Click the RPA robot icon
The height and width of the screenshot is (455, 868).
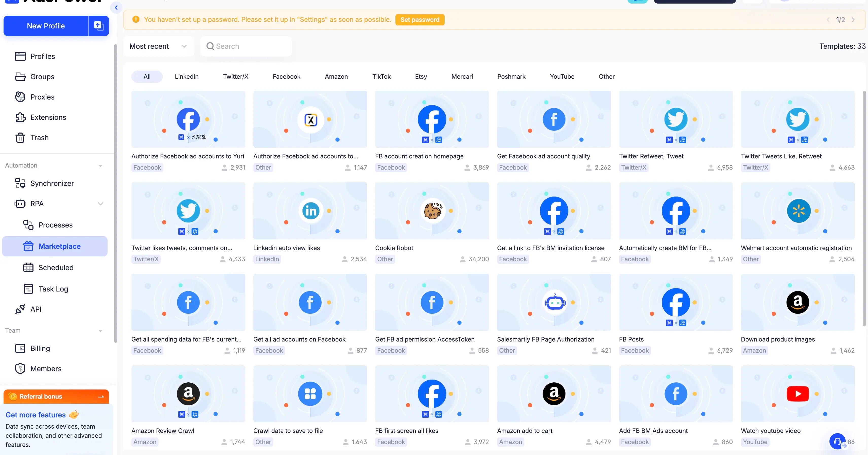20,203
